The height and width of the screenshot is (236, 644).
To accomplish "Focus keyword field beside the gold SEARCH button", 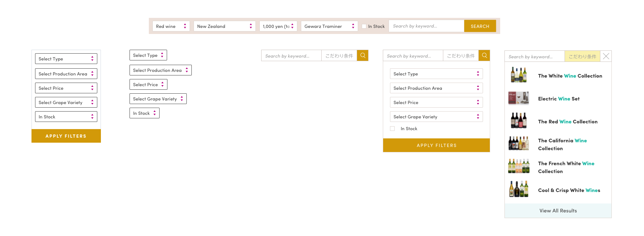I will [426, 26].
